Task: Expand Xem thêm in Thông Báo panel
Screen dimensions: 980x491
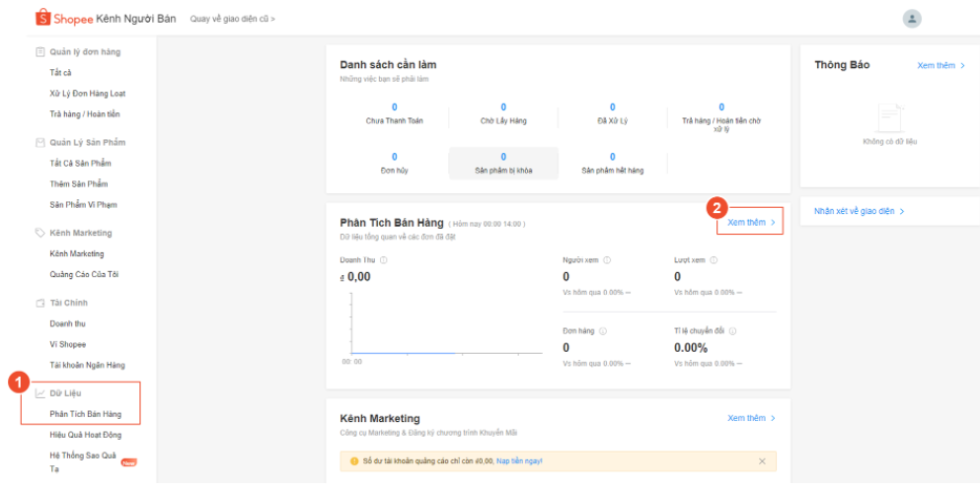Action: tap(941, 65)
